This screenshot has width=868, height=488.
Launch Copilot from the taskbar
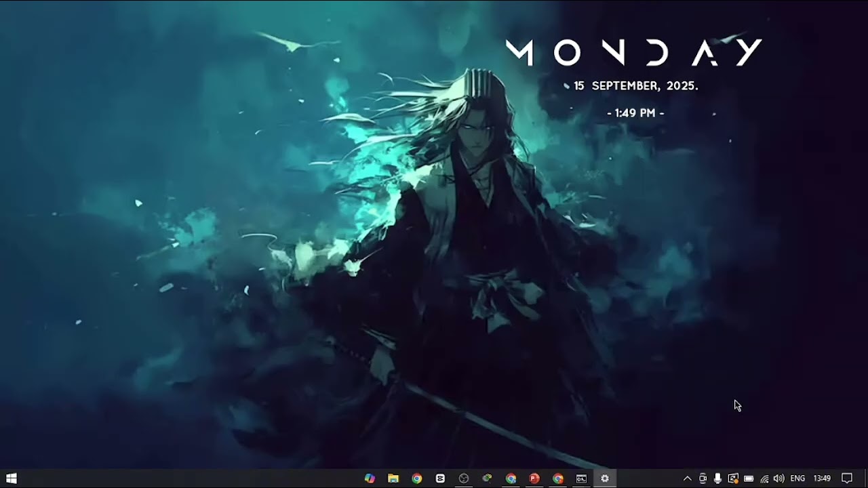370,479
